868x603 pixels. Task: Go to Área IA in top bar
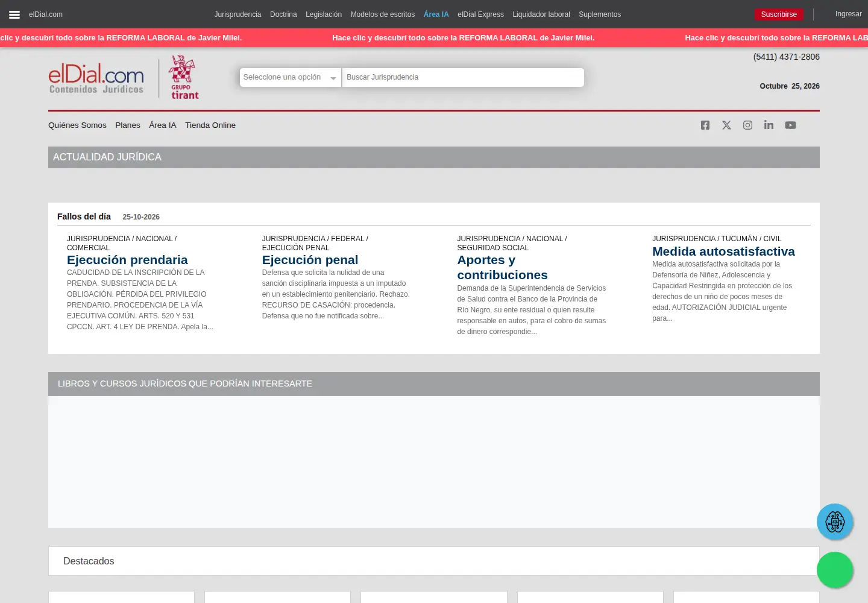436,14
